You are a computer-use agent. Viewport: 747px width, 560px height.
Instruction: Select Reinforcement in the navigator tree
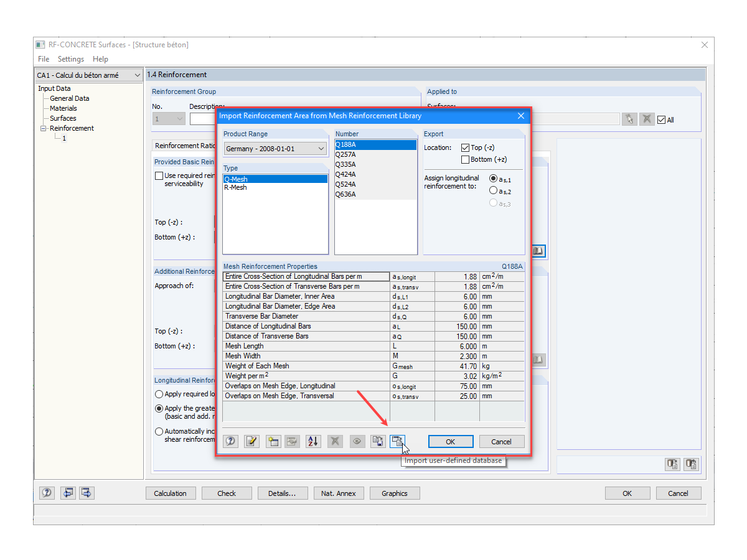click(72, 128)
